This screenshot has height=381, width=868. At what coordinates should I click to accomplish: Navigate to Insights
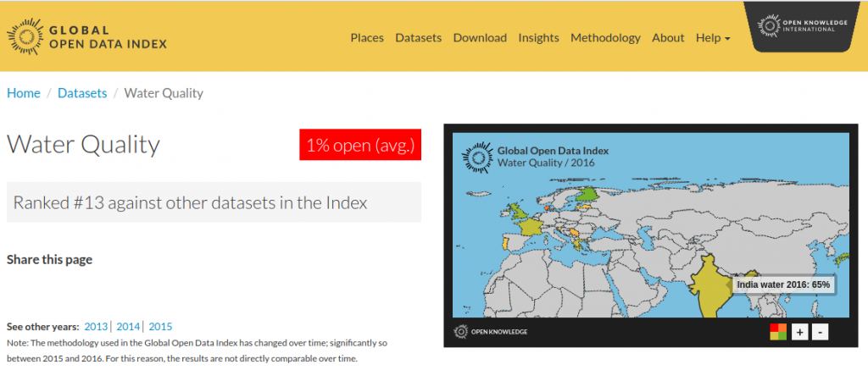click(x=538, y=37)
